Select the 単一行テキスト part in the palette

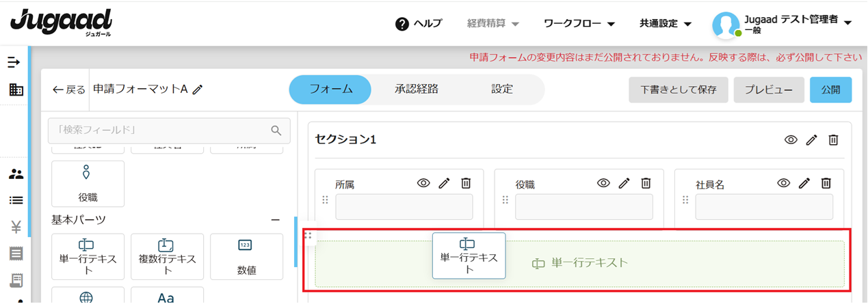(88, 257)
